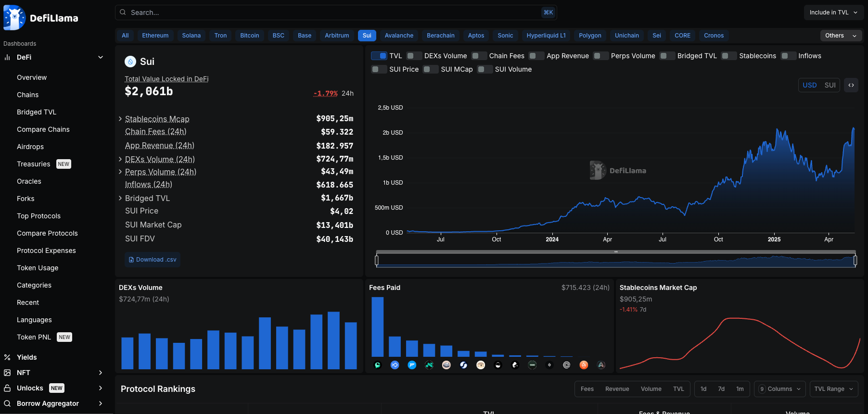Switch chart denomination to SUI
The image size is (868, 414).
pyautogui.click(x=830, y=85)
